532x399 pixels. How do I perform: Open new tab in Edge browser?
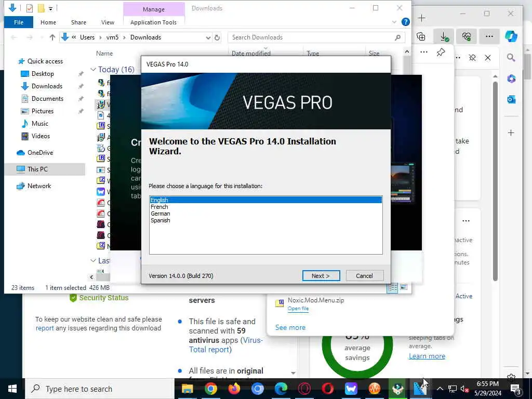pos(421,18)
